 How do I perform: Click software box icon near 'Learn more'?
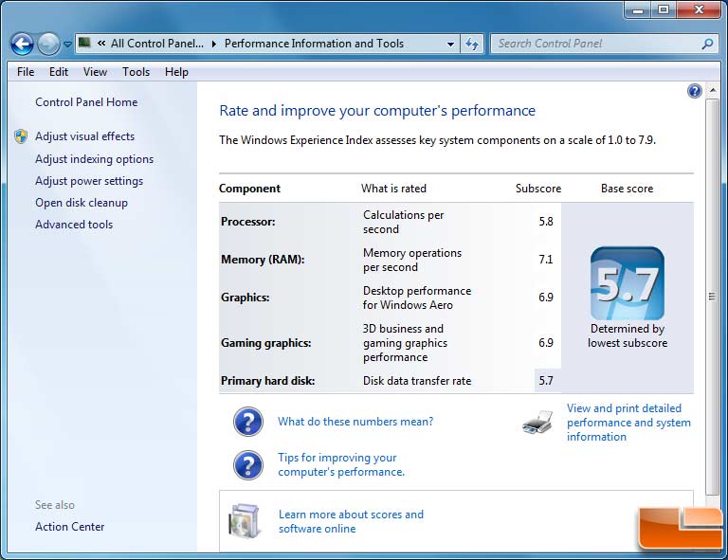click(246, 521)
